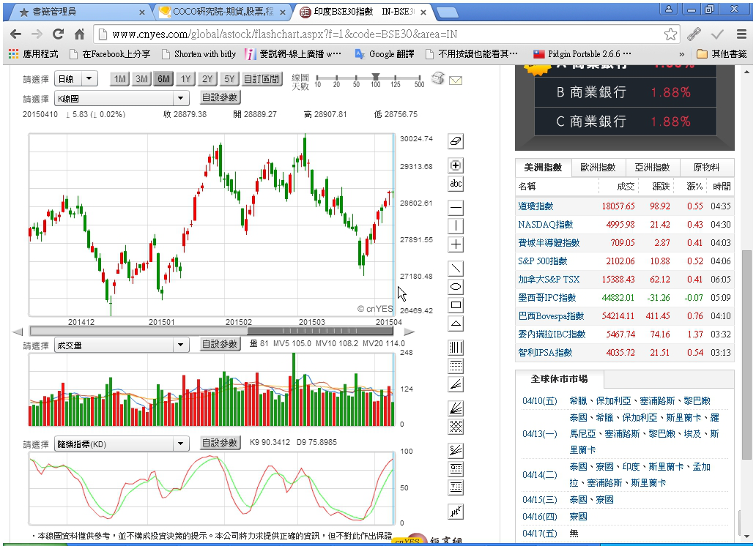Click the email envelope icon
This screenshot has width=756, height=546.
coord(456,81)
